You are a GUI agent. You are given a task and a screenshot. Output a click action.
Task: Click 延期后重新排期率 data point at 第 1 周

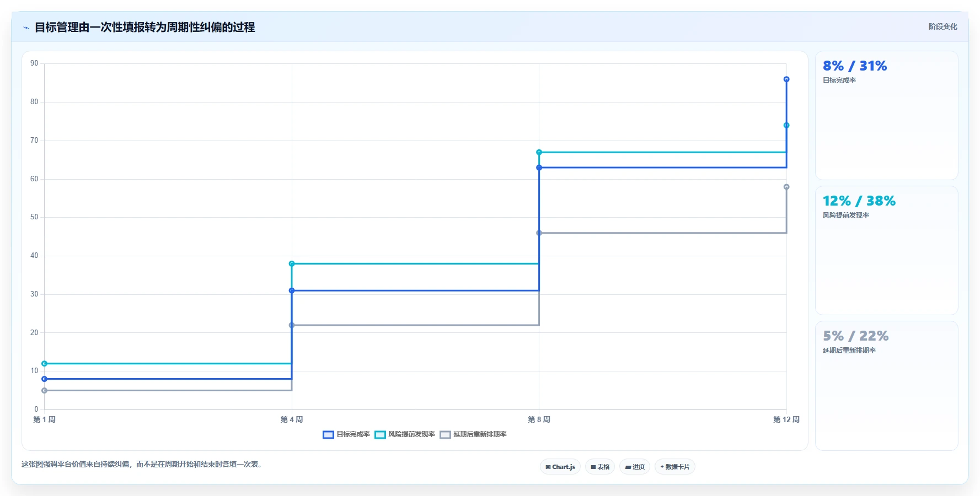(45, 391)
